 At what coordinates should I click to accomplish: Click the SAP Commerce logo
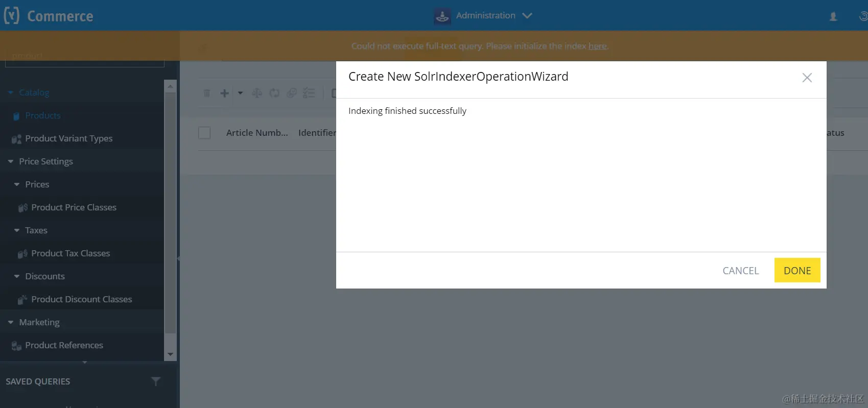click(x=49, y=16)
